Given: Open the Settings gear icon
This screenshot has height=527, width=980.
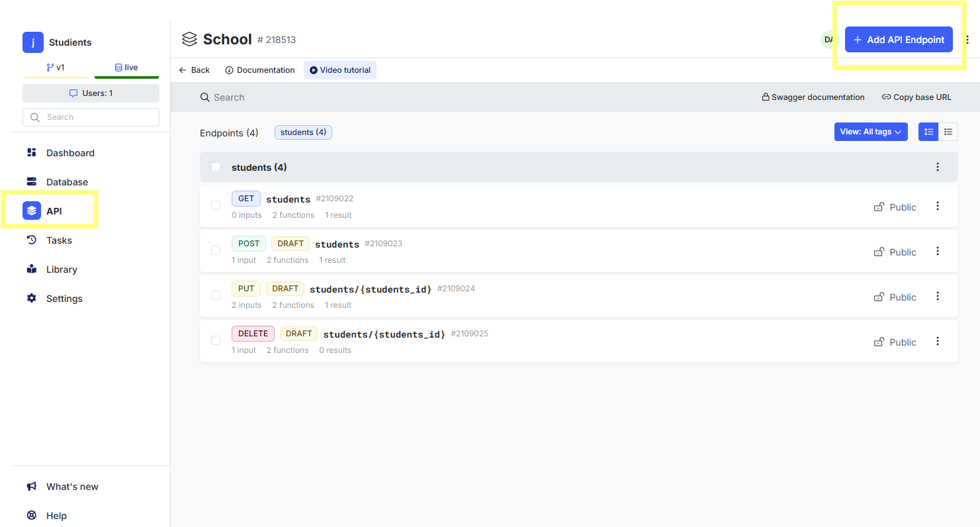Looking at the screenshot, I should point(31,299).
